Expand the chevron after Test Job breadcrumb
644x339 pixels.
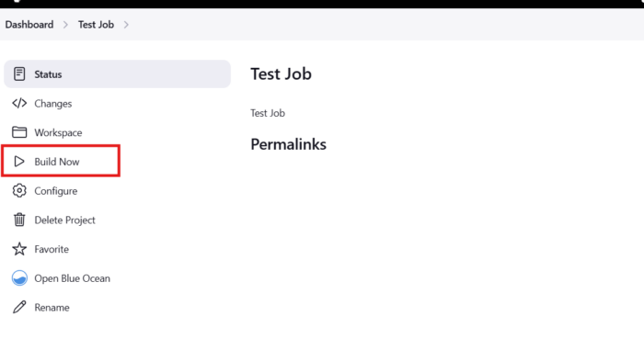pyautogui.click(x=126, y=25)
